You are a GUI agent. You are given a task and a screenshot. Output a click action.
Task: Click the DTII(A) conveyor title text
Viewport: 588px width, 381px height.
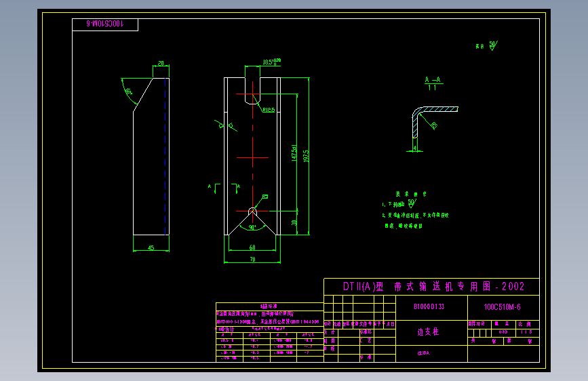coord(433,287)
